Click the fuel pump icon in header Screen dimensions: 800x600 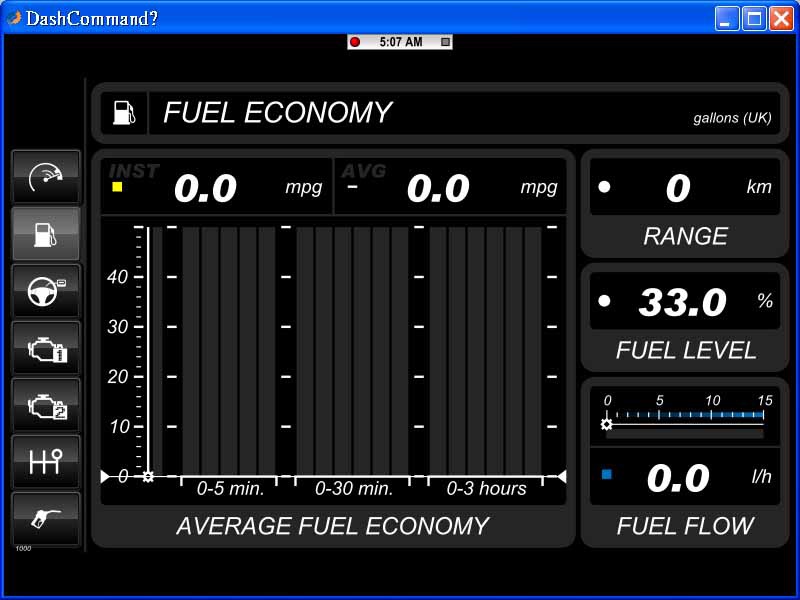pos(123,113)
